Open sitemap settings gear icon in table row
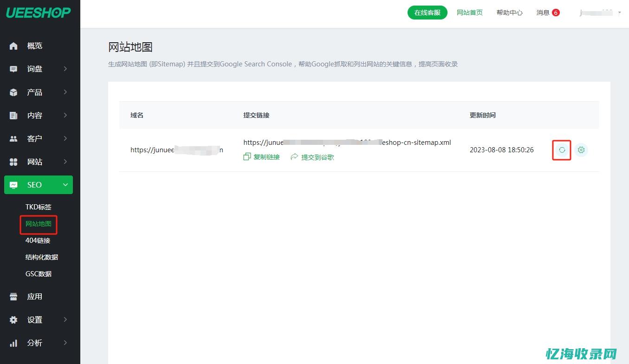Viewport: 629px width, 364px height. coord(581,150)
